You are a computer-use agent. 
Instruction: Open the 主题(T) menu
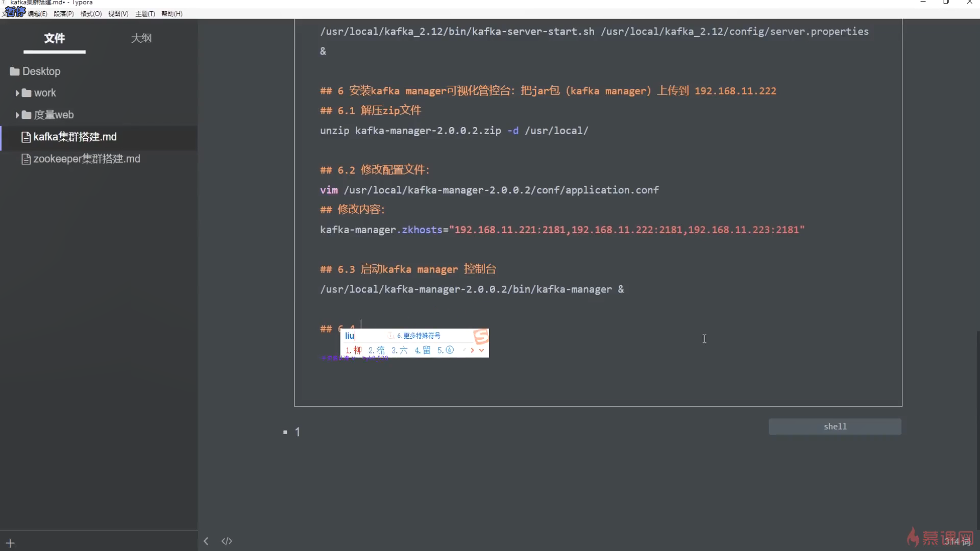(145, 14)
